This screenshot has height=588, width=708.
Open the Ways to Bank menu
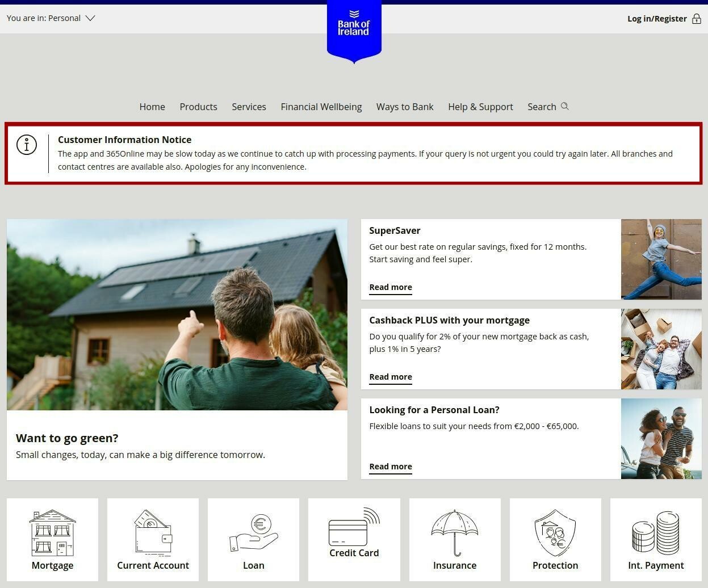pyautogui.click(x=405, y=107)
